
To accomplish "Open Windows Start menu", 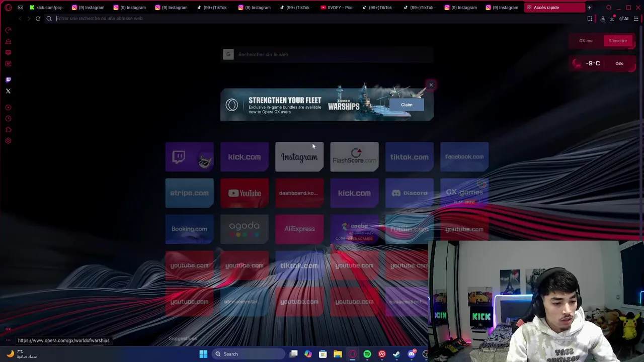I will [x=203, y=354].
